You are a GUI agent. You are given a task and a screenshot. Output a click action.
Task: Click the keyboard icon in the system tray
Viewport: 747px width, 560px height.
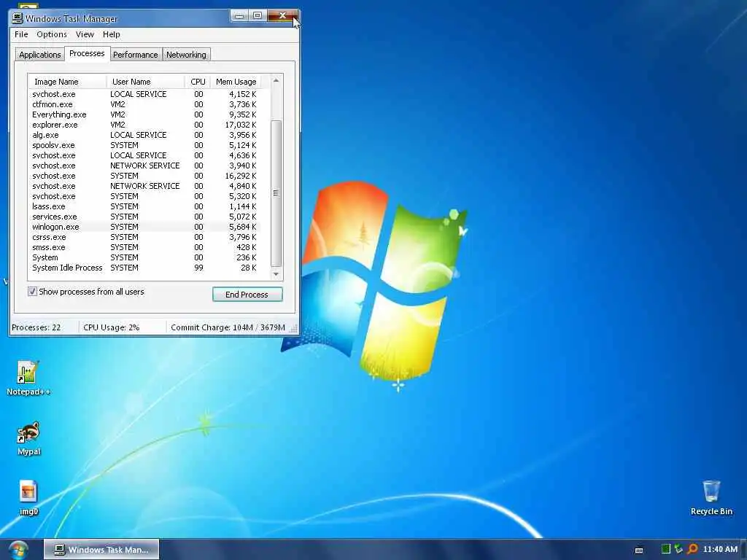[x=639, y=550]
